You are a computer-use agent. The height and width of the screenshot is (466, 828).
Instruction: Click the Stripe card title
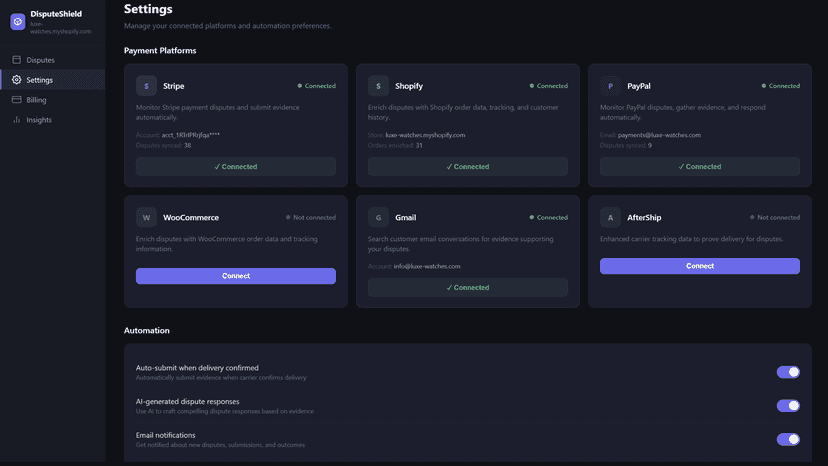174,86
